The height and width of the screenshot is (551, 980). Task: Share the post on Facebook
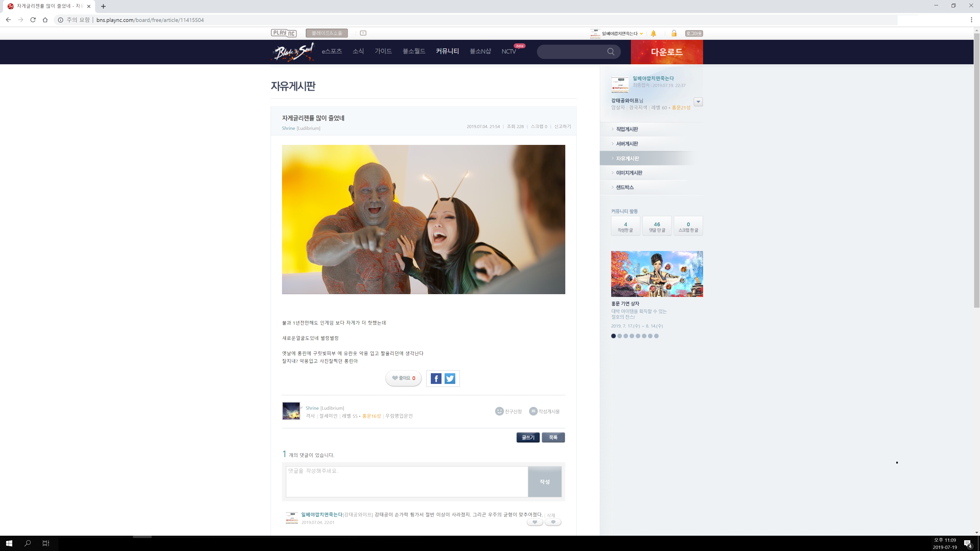[436, 378]
